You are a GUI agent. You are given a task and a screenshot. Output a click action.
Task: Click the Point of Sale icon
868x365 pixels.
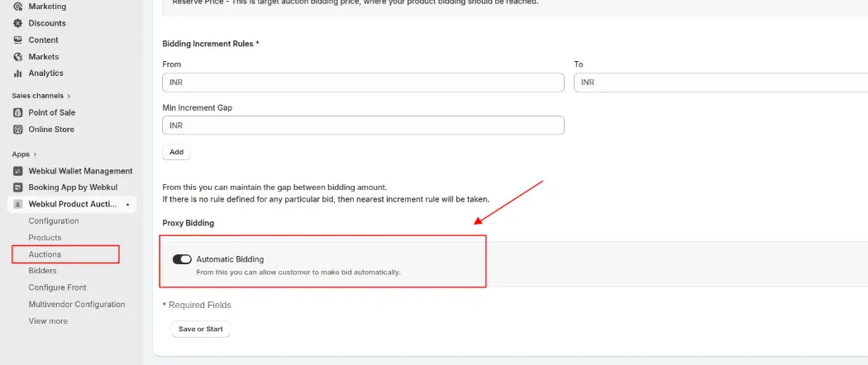(17, 112)
